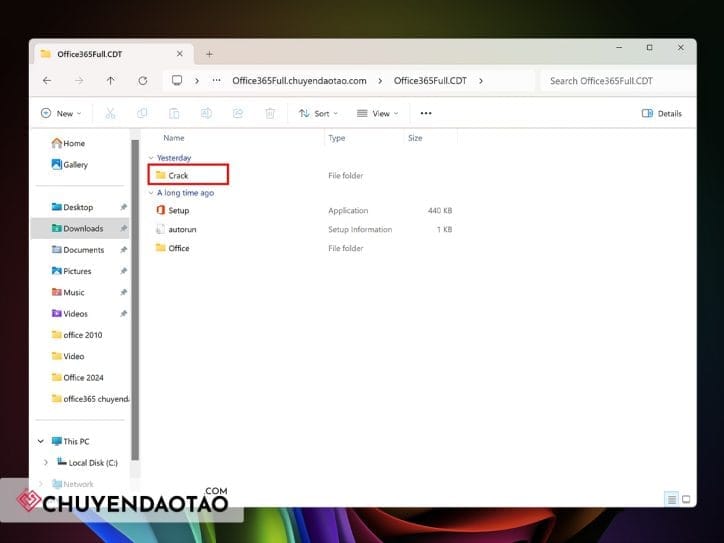Open the New item dropdown

pyautogui.click(x=61, y=114)
